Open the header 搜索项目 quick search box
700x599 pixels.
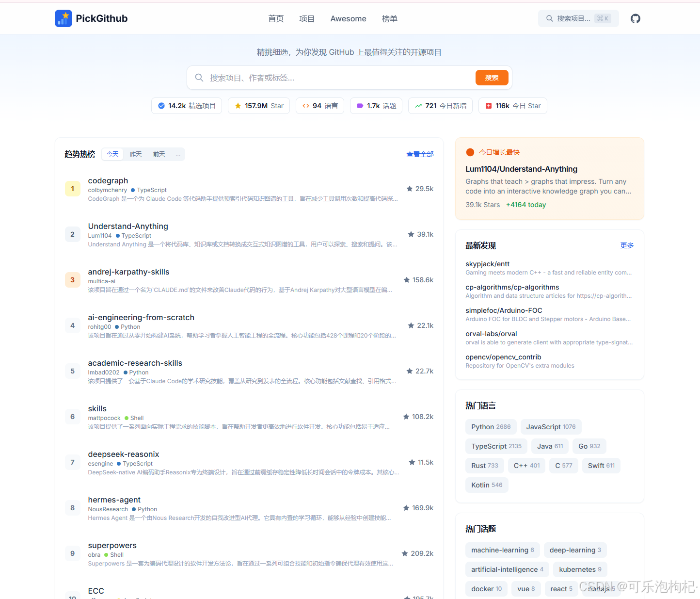pyautogui.click(x=578, y=18)
